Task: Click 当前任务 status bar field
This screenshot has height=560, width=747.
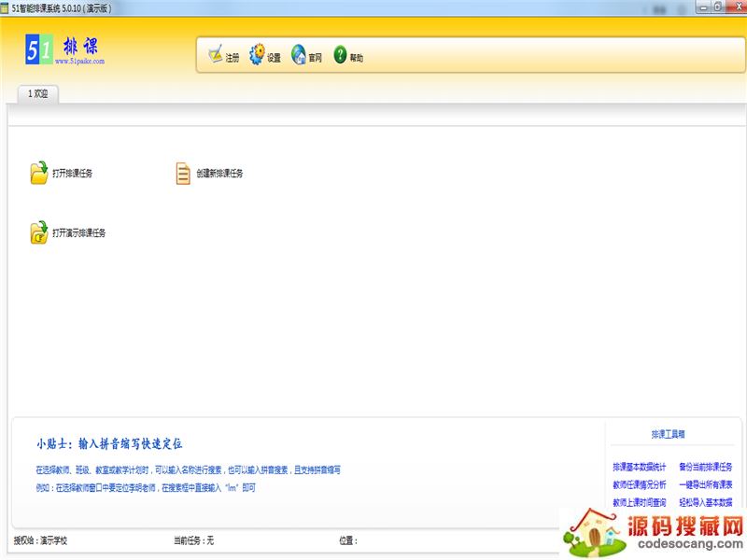Action: click(x=193, y=540)
